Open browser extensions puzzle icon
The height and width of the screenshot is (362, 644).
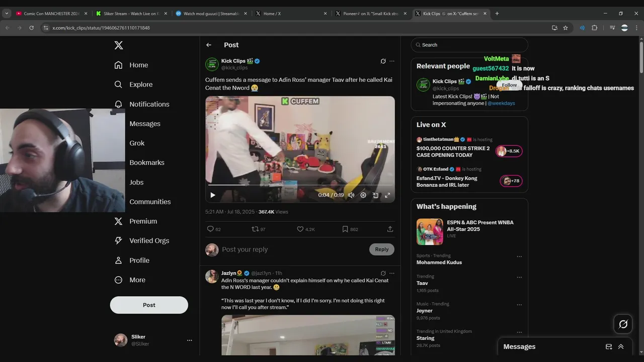pos(594,28)
